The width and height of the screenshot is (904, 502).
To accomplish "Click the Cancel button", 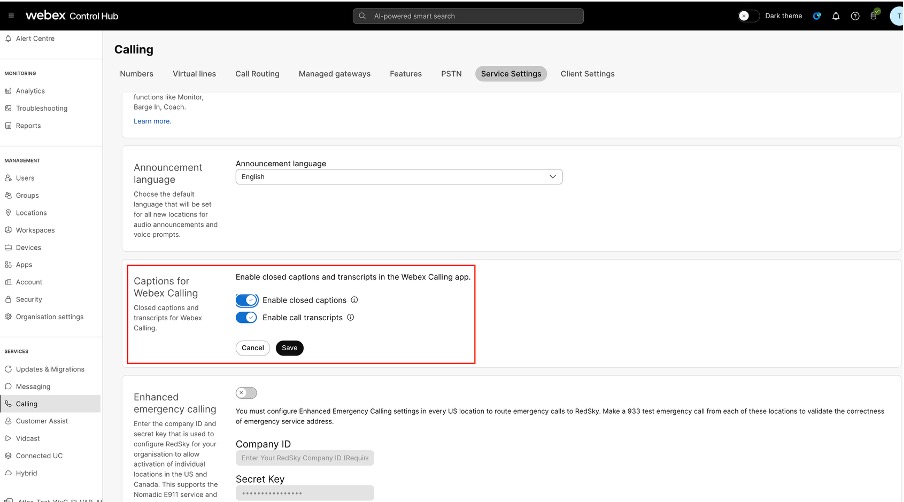I will point(253,348).
